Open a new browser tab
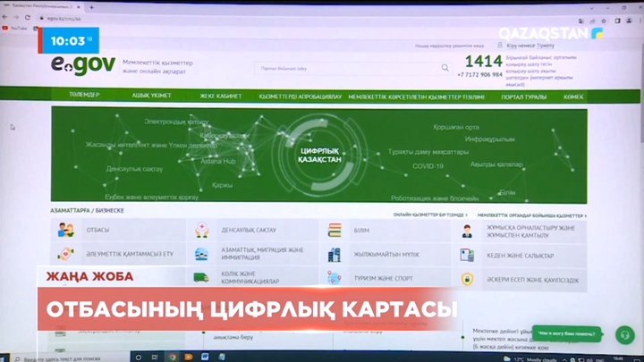 [x=91, y=7]
